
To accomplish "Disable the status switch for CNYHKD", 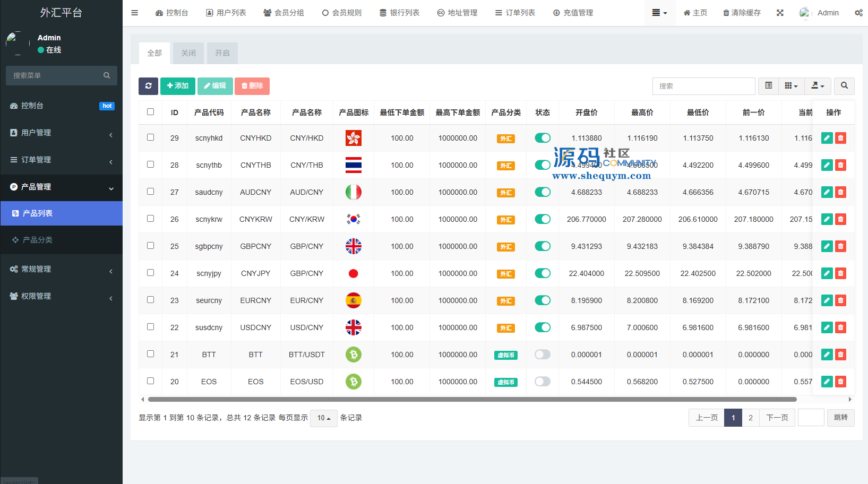I will pyautogui.click(x=542, y=138).
